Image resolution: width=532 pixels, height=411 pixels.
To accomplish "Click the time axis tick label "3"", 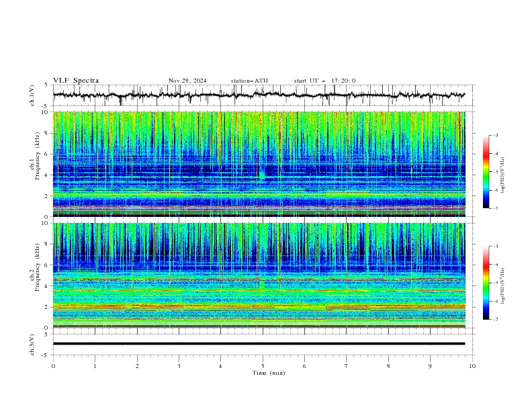I will tap(179, 366).
